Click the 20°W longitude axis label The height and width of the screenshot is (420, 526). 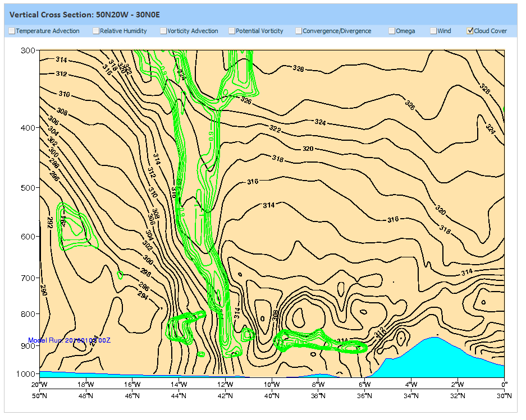(39, 385)
